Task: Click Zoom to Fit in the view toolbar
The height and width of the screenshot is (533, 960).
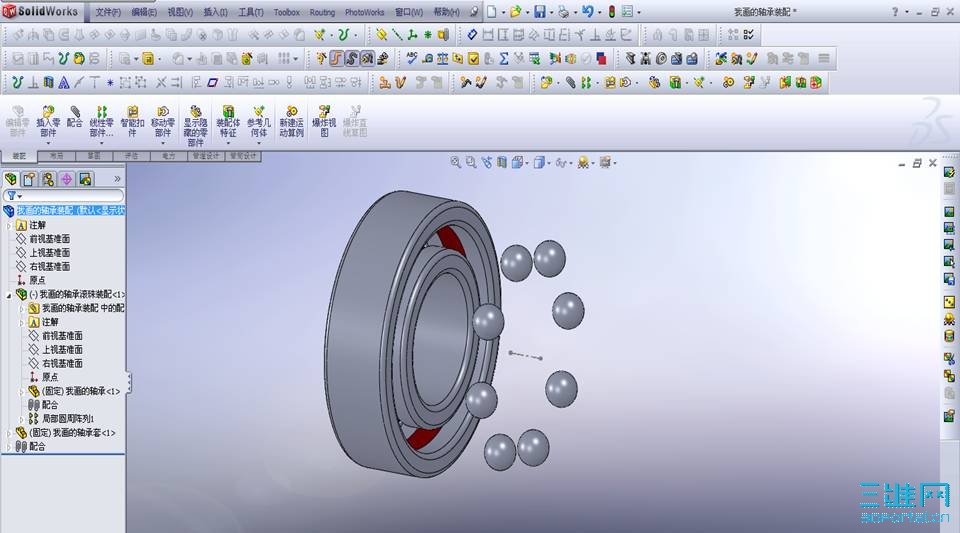Action: tap(456, 162)
